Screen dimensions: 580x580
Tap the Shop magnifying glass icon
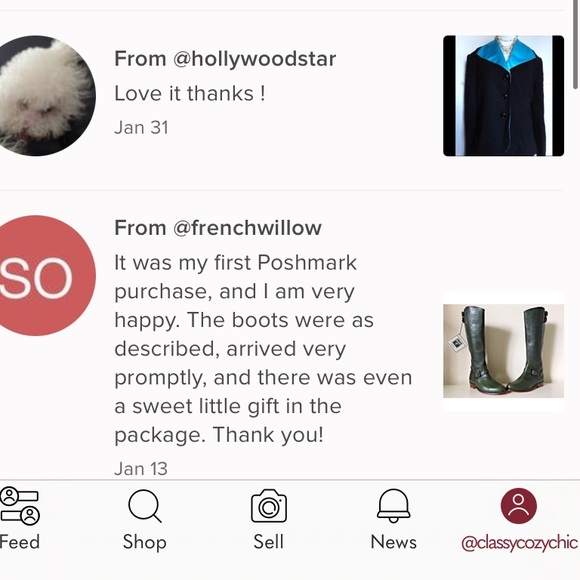[x=145, y=506]
